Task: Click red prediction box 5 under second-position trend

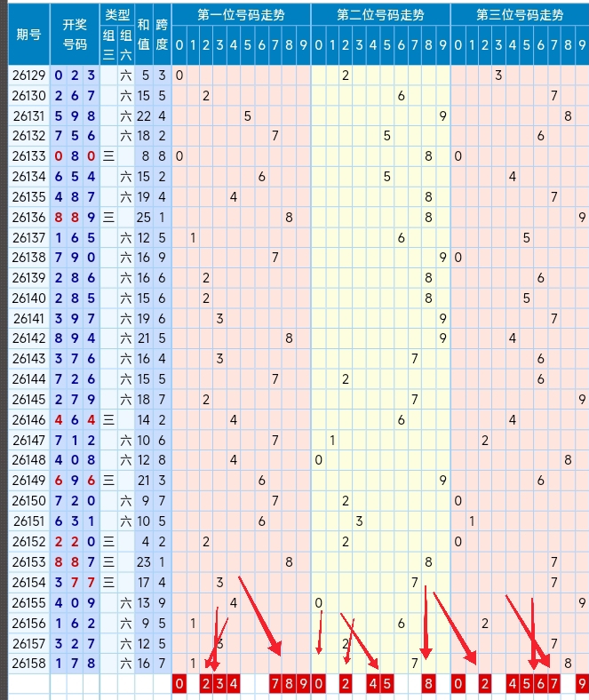Action: tap(386, 683)
